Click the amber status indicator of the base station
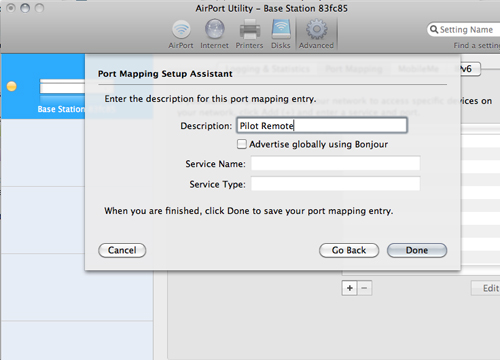The image size is (500, 360). tap(12, 86)
